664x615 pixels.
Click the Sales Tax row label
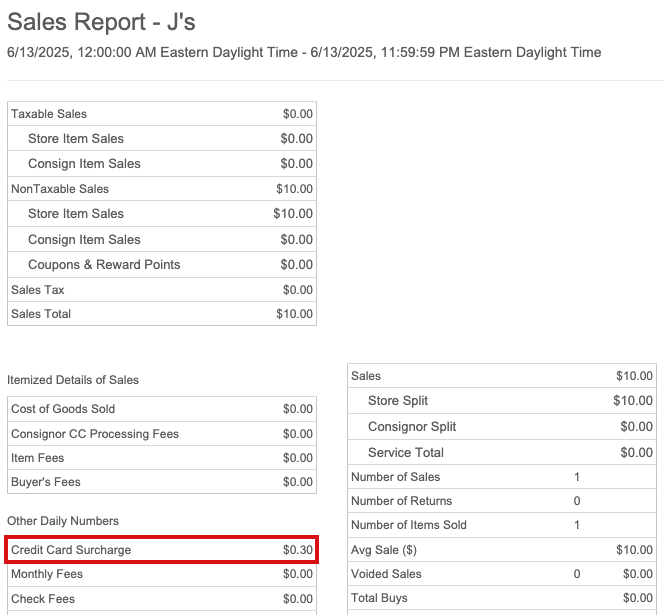(38, 290)
